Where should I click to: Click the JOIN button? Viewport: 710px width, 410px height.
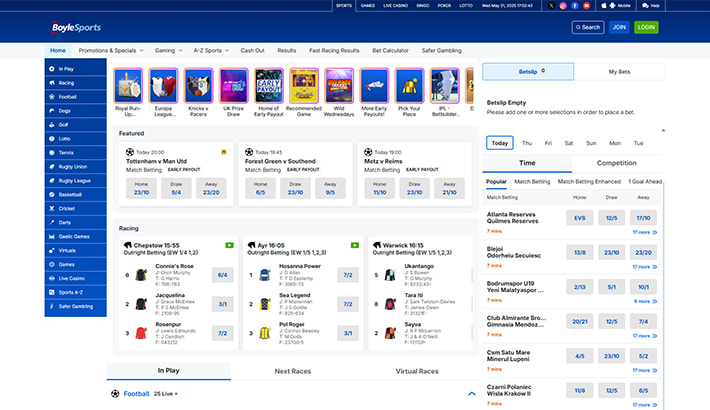[619, 27]
